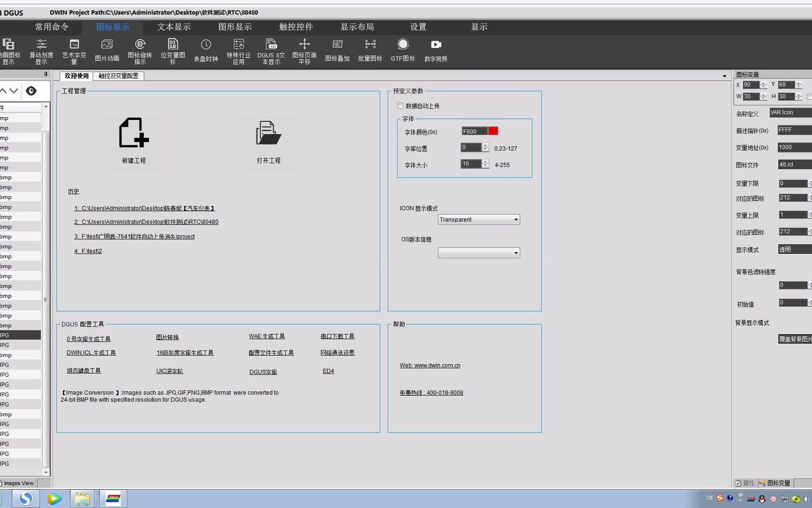This screenshot has height=508, width=812.
Task: Click the down arrow in left panel
Action: point(14,91)
